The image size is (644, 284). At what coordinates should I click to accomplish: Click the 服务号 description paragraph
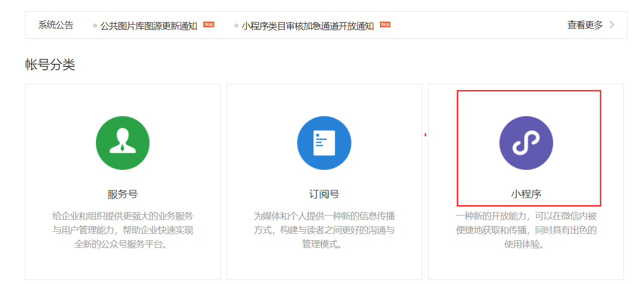(122, 230)
